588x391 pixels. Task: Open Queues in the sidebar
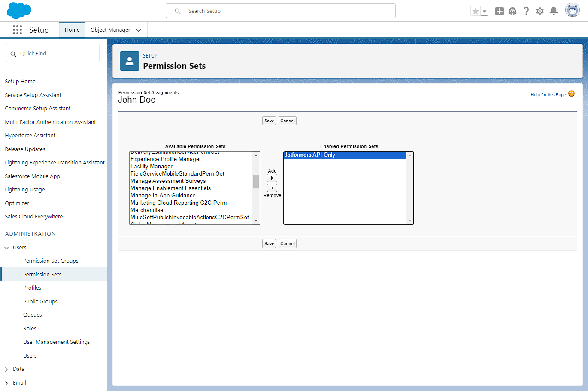pyautogui.click(x=33, y=315)
